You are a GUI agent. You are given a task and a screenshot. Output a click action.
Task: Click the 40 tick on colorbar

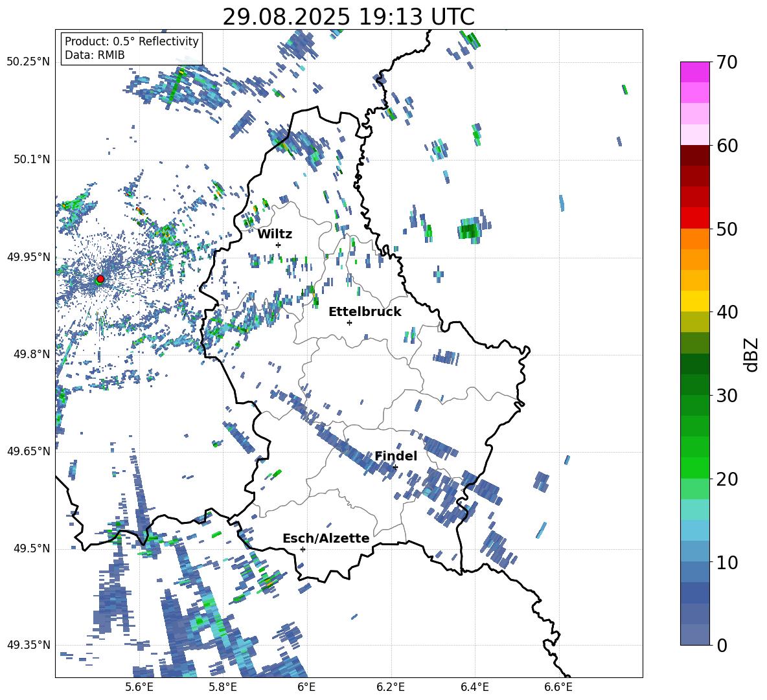coord(727,312)
